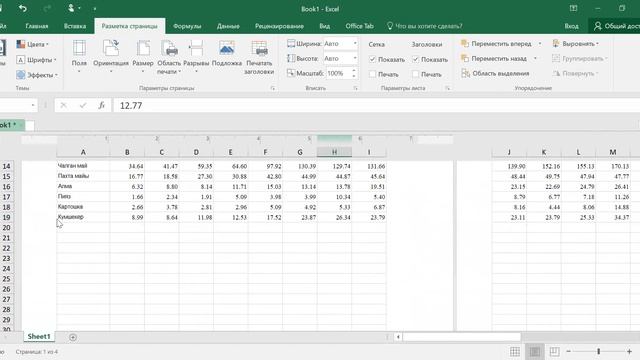Open the Selection Pane (Область выделения)
The width and height of the screenshot is (640, 360).
495,73
